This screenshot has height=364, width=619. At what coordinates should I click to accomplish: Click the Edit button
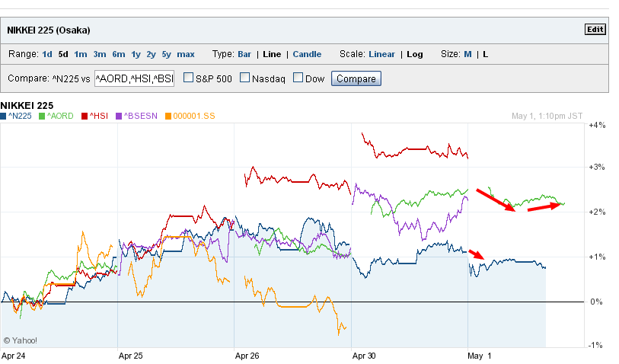(595, 30)
